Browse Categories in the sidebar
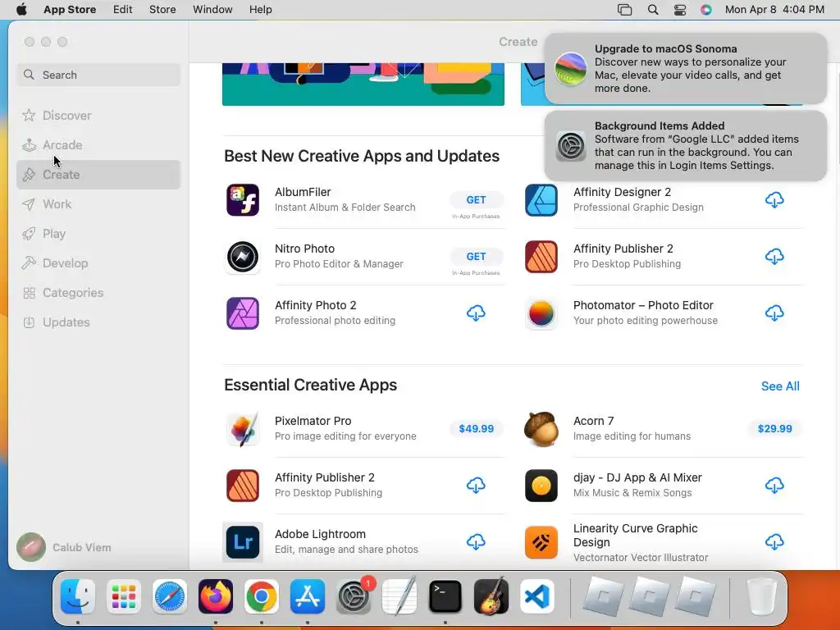This screenshot has width=840, height=630. pos(98,293)
